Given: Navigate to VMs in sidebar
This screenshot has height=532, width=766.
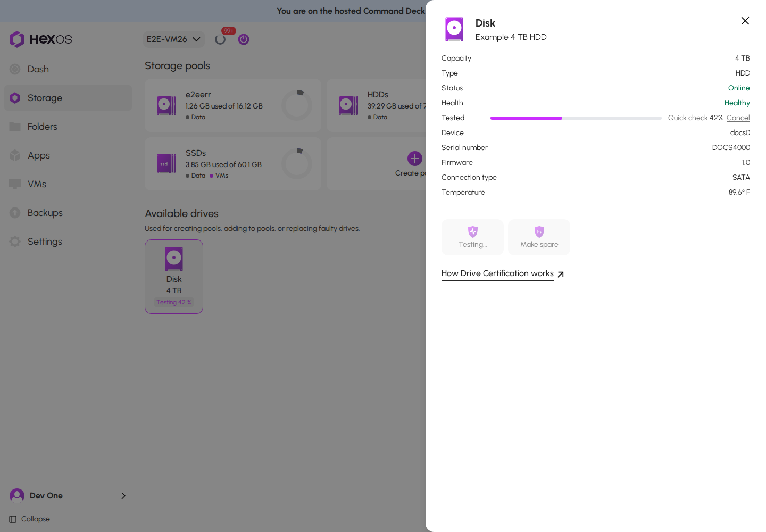Looking at the screenshot, I should 68,184.
